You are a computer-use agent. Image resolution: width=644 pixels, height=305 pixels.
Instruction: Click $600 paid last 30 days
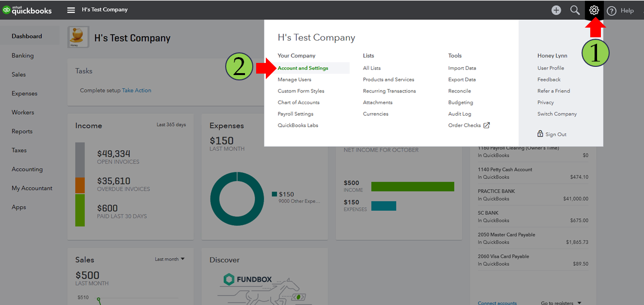pos(107,209)
